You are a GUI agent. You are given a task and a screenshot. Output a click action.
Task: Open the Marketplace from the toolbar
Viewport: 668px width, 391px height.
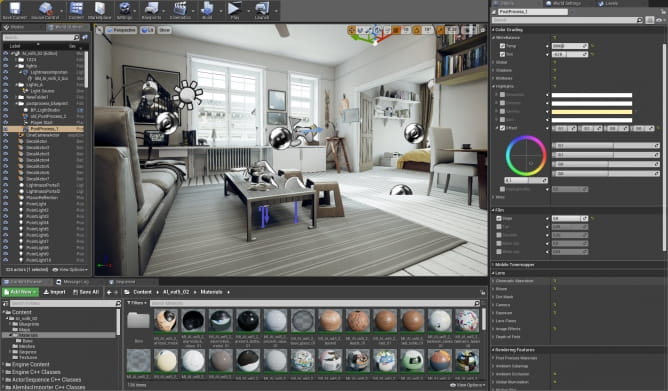[x=100, y=9]
